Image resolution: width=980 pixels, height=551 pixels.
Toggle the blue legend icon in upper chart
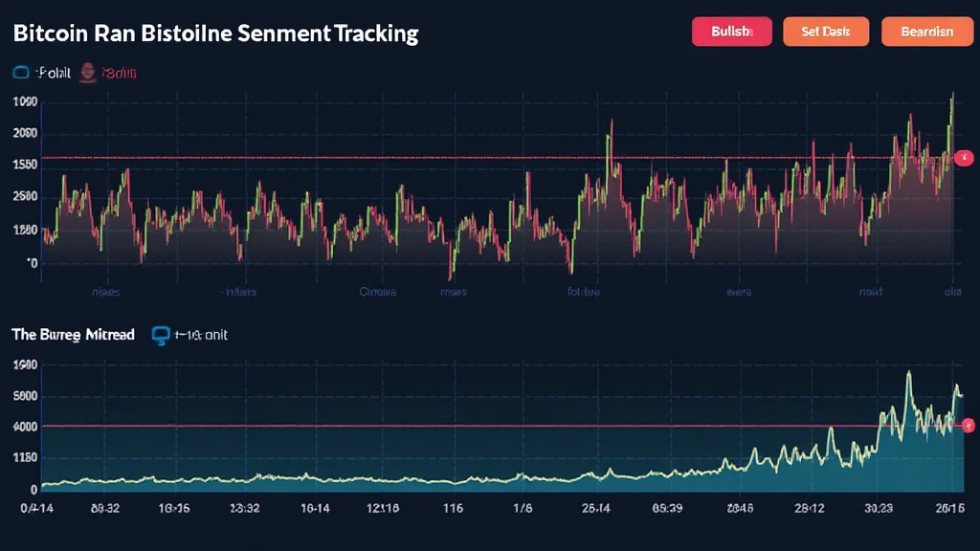[20, 72]
